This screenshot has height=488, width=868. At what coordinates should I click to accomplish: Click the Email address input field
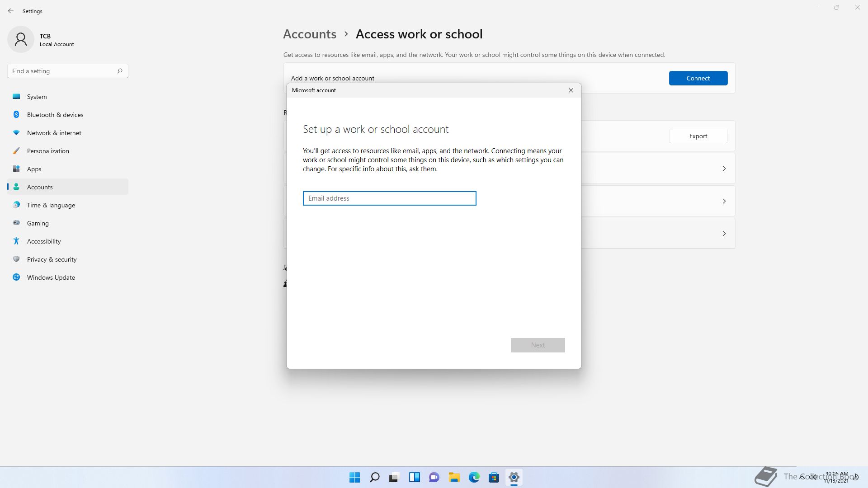390,198
